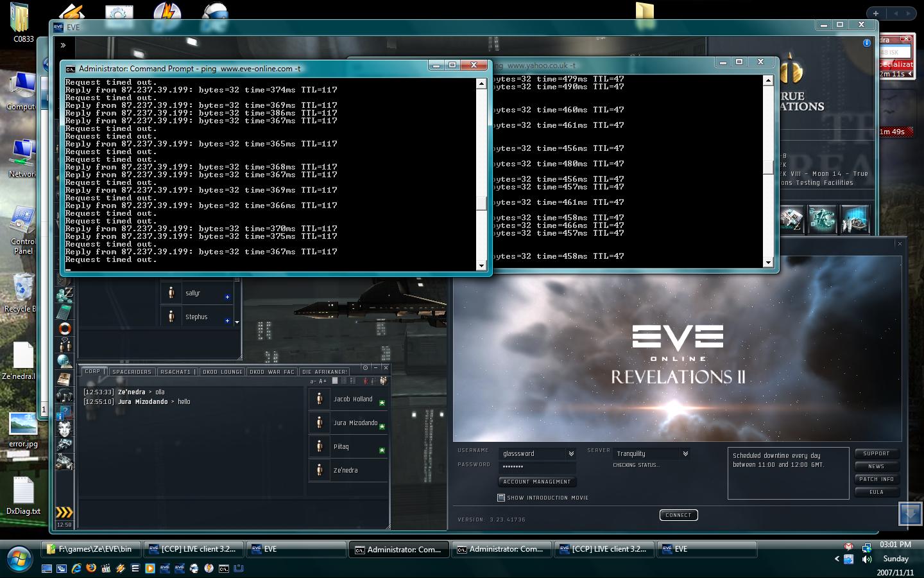Click the yellow chevrons sidebar expand icon
The width and height of the screenshot is (924, 578).
[x=64, y=512]
